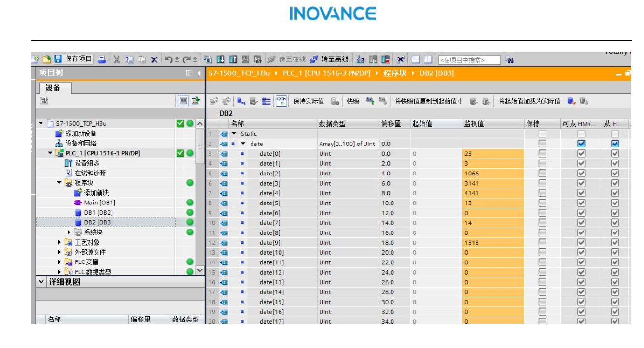Viewport: 644px width, 348px height.
Task: Click 添加新设备 in project tree
Action: click(x=80, y=134)
